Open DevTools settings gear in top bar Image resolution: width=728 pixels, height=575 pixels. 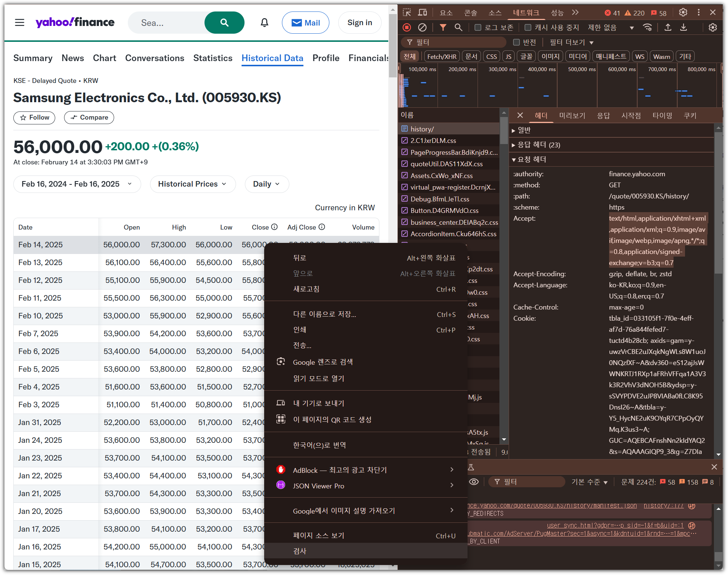(x=683, y=13)
